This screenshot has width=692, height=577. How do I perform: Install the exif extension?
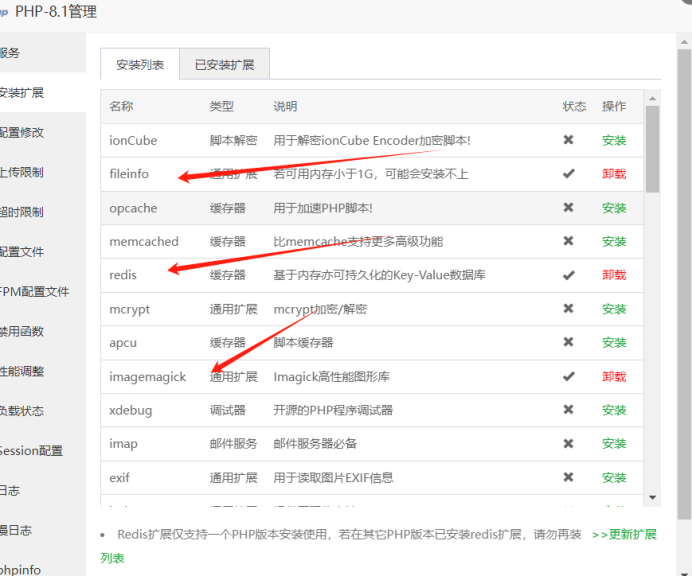pyautogui.click(x=614, y=477)
